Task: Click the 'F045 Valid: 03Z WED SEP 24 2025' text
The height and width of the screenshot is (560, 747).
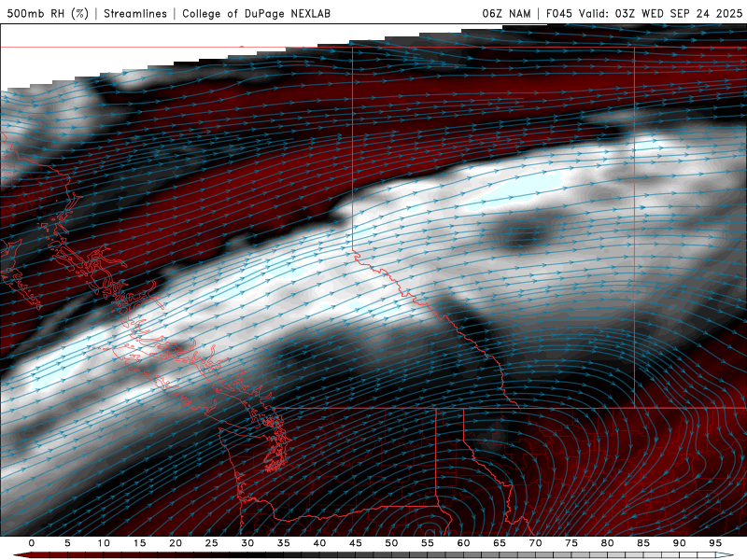Action: 644,13
